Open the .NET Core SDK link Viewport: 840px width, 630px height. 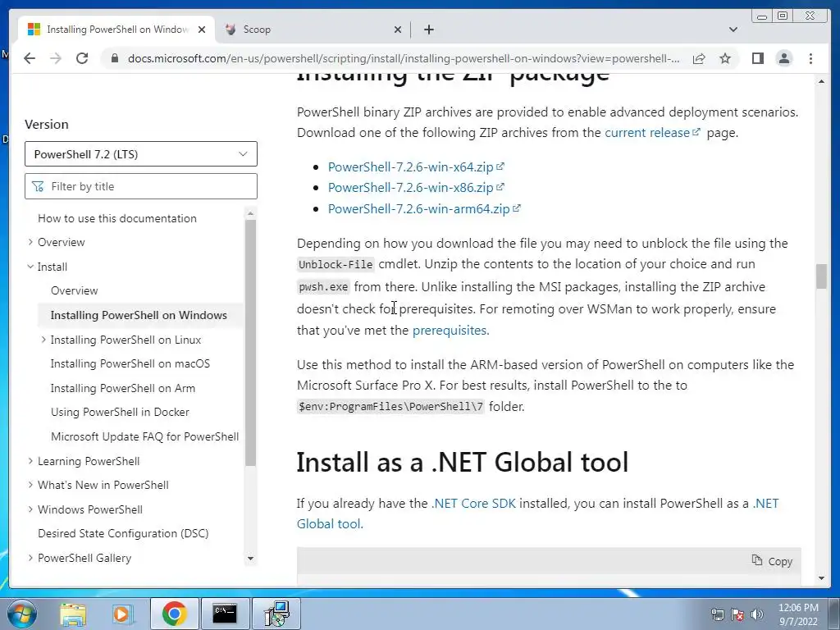(x=473, y=504)
